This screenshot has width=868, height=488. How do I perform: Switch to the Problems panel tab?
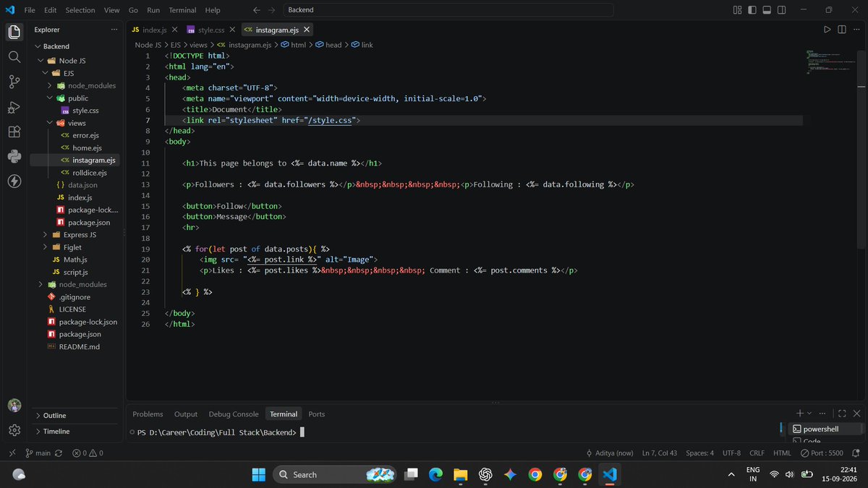tap(148, 414)
